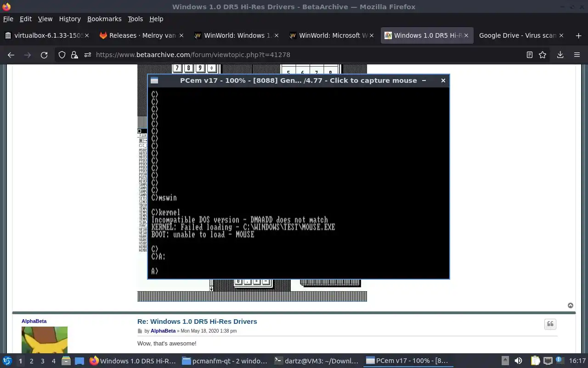Viewport: 588px width, 368px height.
Task: Click the AlphaBeta author link in the byline
Action: click(163, 331)
